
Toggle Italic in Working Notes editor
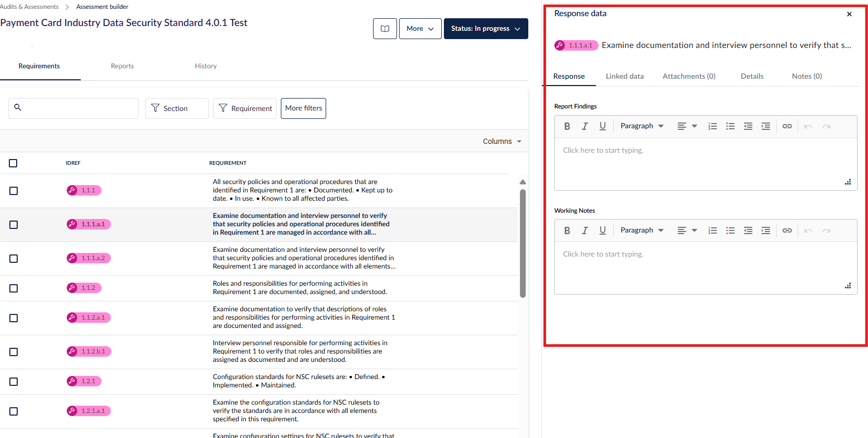(x=585, y=230)
